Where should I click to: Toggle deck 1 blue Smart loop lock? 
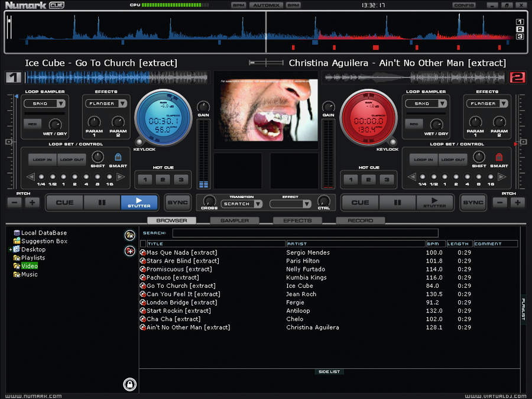point(118,157)
